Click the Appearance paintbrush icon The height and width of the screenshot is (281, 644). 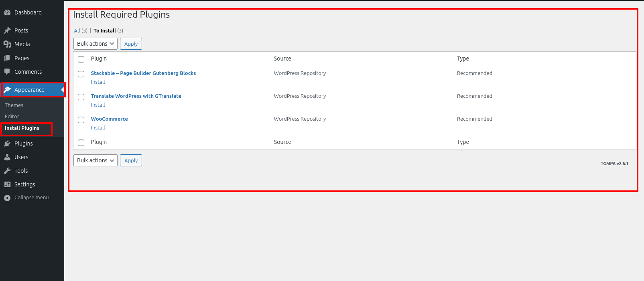click(7, 90)
